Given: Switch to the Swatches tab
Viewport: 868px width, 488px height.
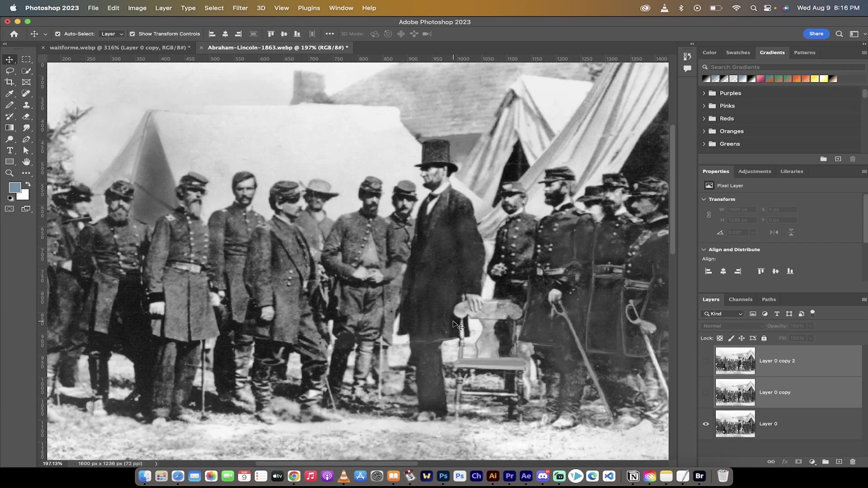Looking at the screenshot, I should [738, 52].
